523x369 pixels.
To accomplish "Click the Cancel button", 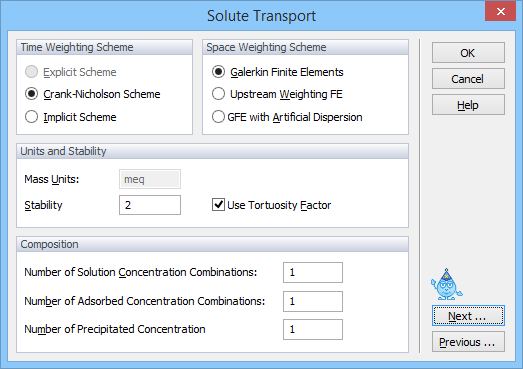I will [468, 79].
